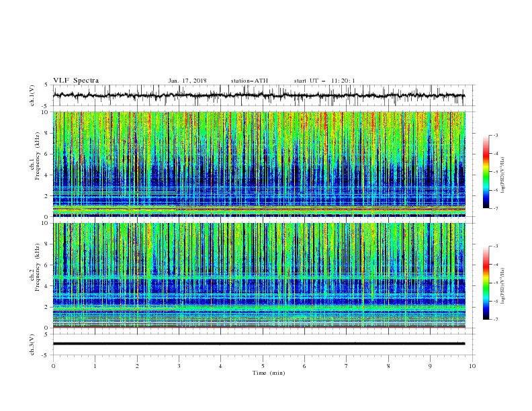
Task: Click the time axis tick label "10"
Action: [472, 366]
